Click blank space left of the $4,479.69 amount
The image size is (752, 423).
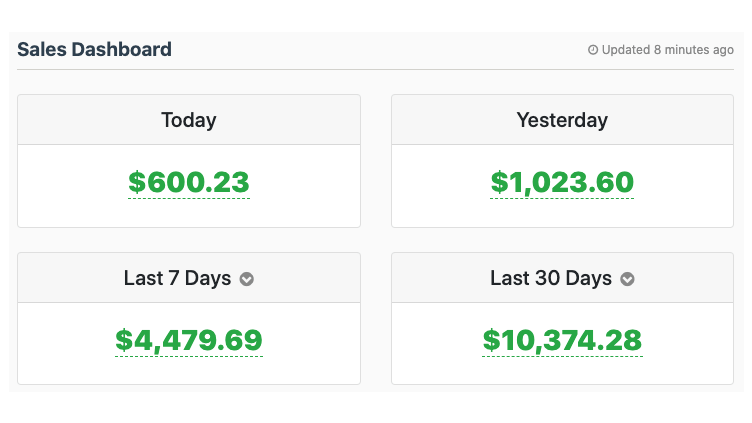(x=62, y=342)
